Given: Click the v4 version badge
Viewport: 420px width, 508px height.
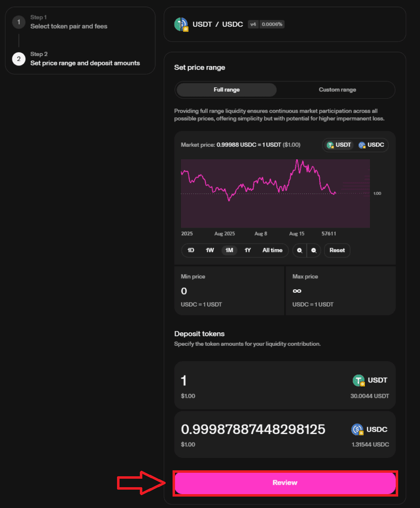Looking at the screenshot, I should pos(253,24).
